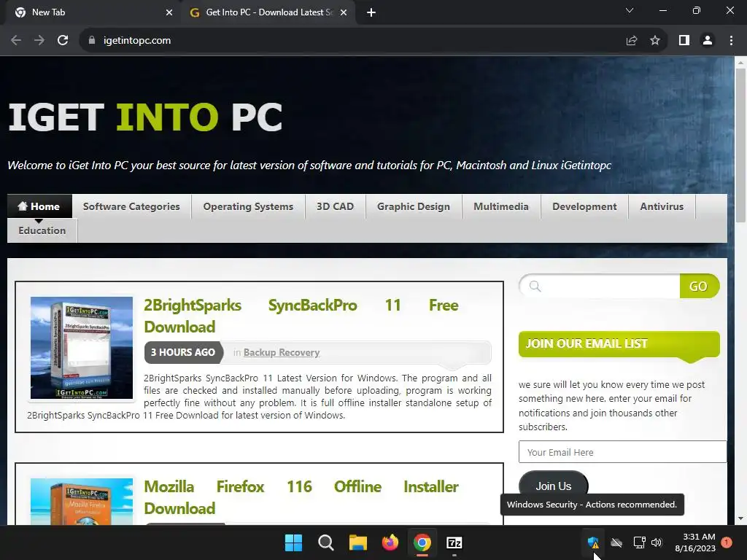Screen dimensions: 747x560
Task: Open the Education category
Action: point(42,230)
